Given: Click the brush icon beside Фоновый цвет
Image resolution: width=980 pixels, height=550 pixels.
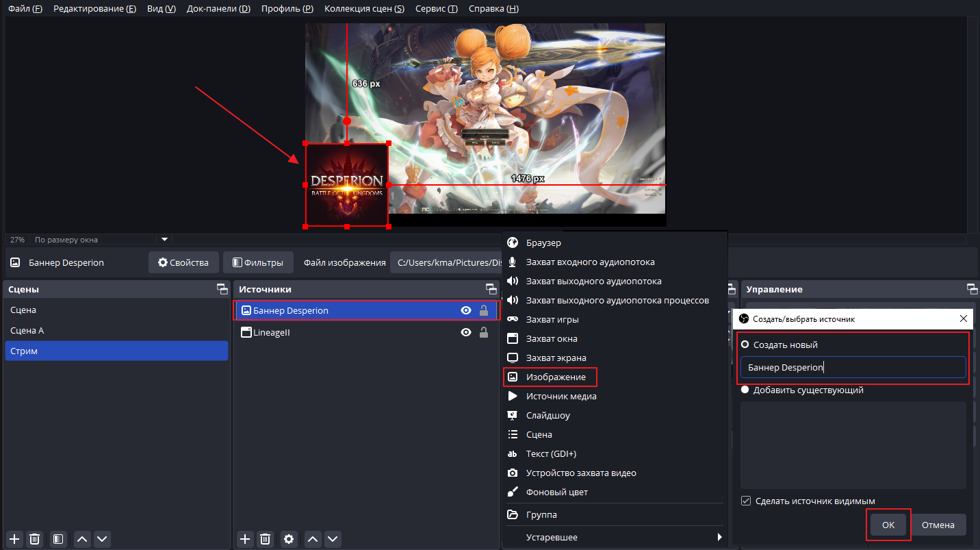Looking at the screenshot, I should click(x=513, y=492).
